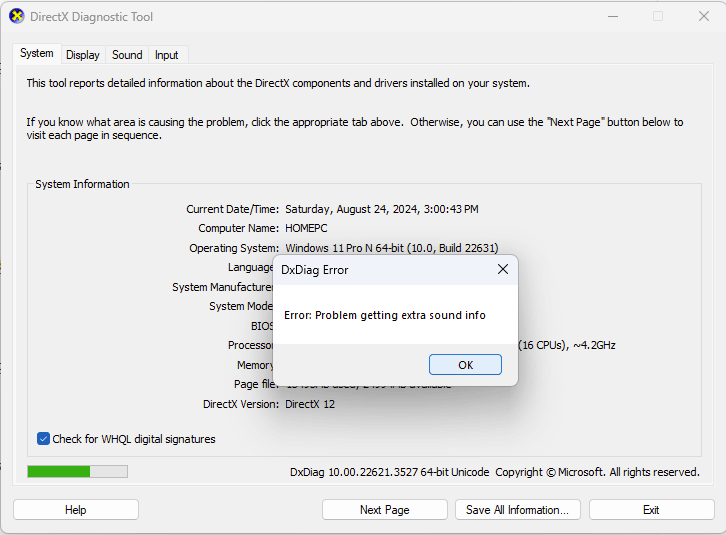The height and width of the screenshot is (535, 726).
Task: Click the DirectX Diagnostic Tool title icon
Action: pyautogui.click(x=17, y=16)
